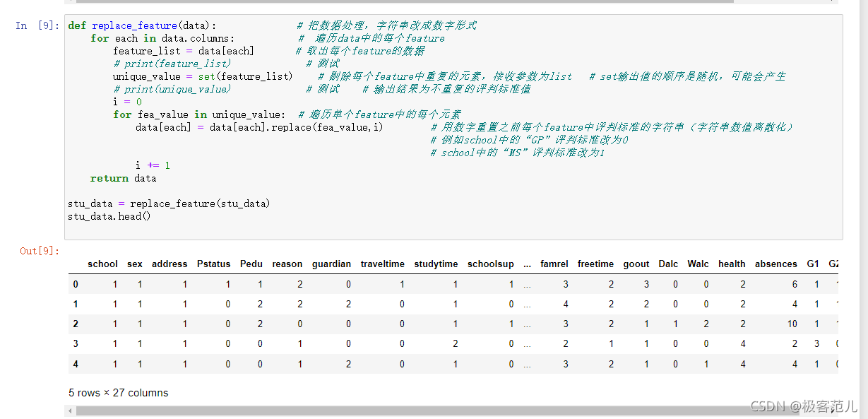
Task: Click the 'G1' column header
Action: pyautogui.click(x=813, y=264)
